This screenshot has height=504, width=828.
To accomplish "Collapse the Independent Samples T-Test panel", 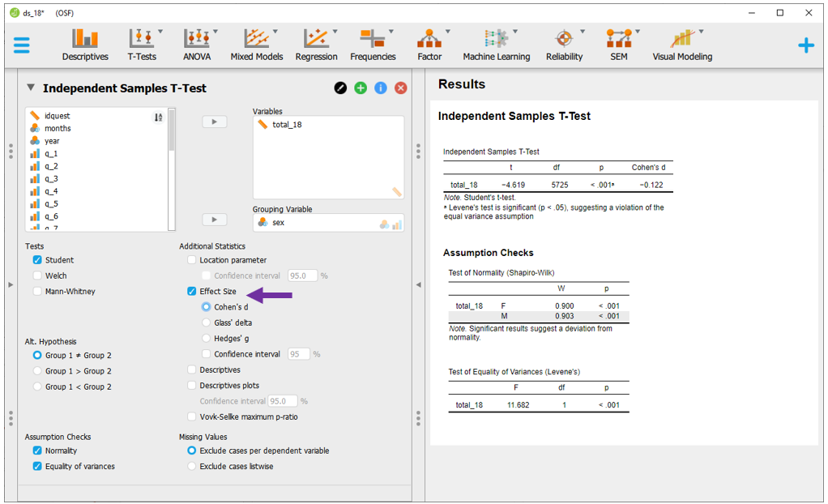I will [x=31, y=88].
